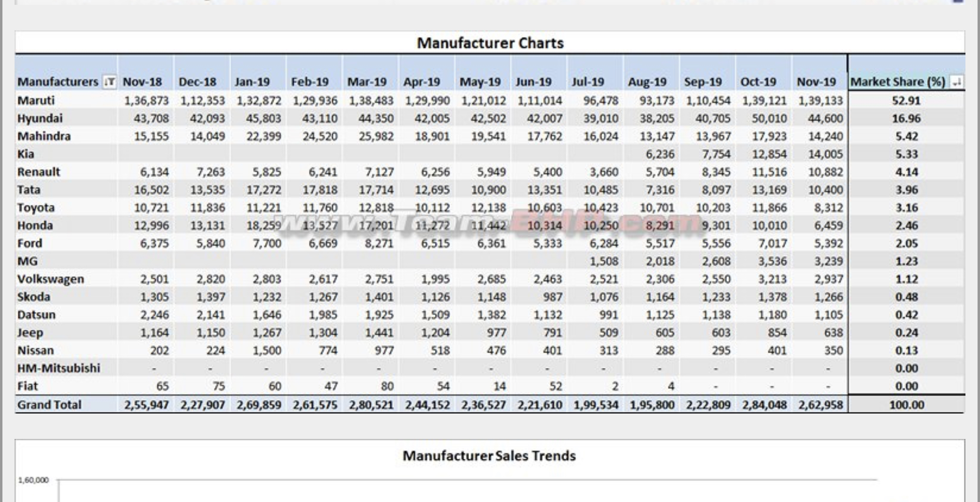Select the Manufacturer Charts title

point(490,43)
